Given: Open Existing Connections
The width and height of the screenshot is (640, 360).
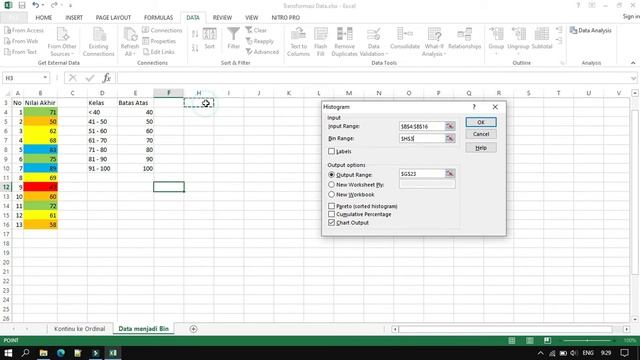Looking at the screenshot, I should click(x=98, y=42).
